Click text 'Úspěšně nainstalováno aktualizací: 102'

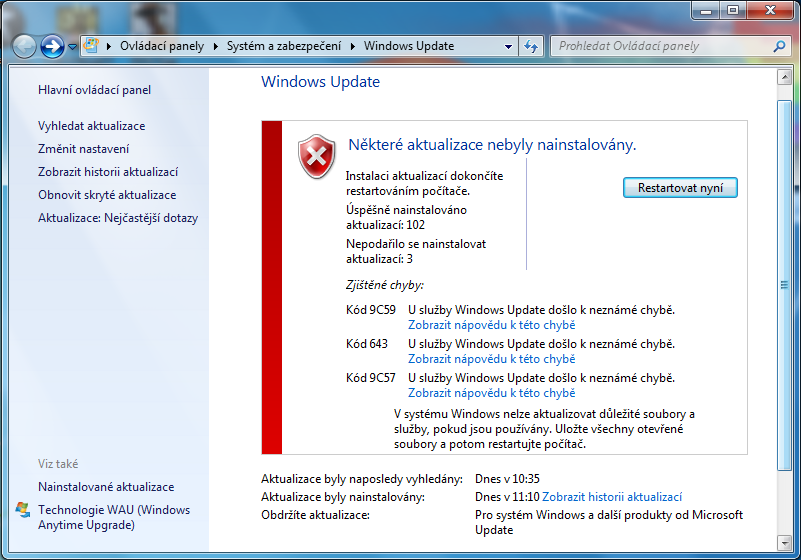pos(406,217)
